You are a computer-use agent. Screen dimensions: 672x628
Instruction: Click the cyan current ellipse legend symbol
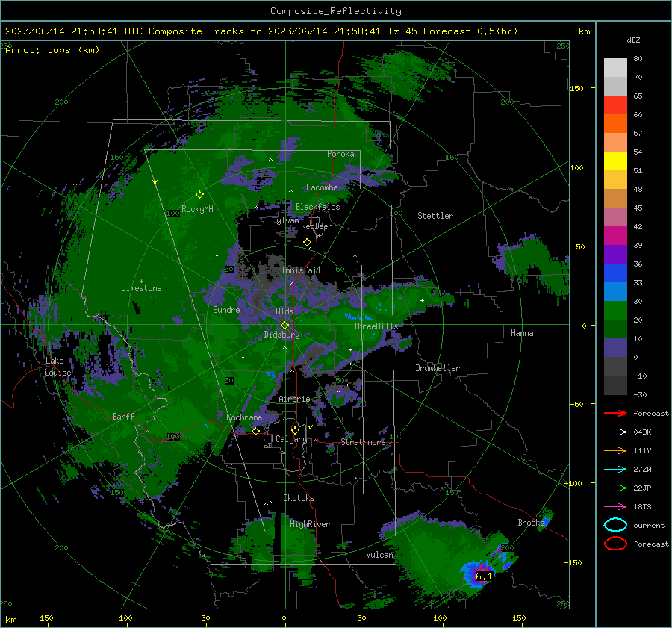pos(615,525)
